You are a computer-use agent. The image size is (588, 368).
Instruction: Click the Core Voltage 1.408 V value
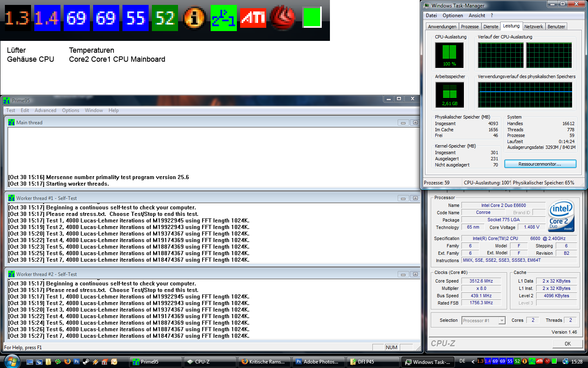pyautogui.click(x=532, y=227)
